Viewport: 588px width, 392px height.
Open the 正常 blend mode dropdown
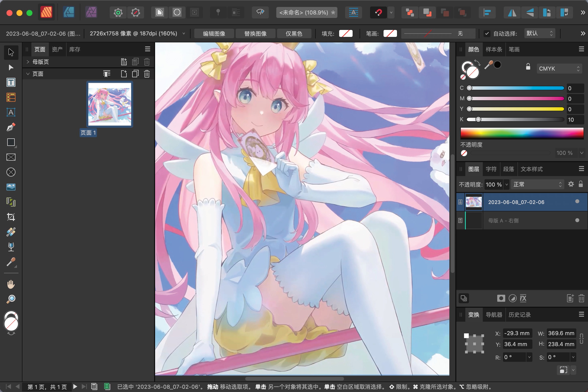pos(537,185)
